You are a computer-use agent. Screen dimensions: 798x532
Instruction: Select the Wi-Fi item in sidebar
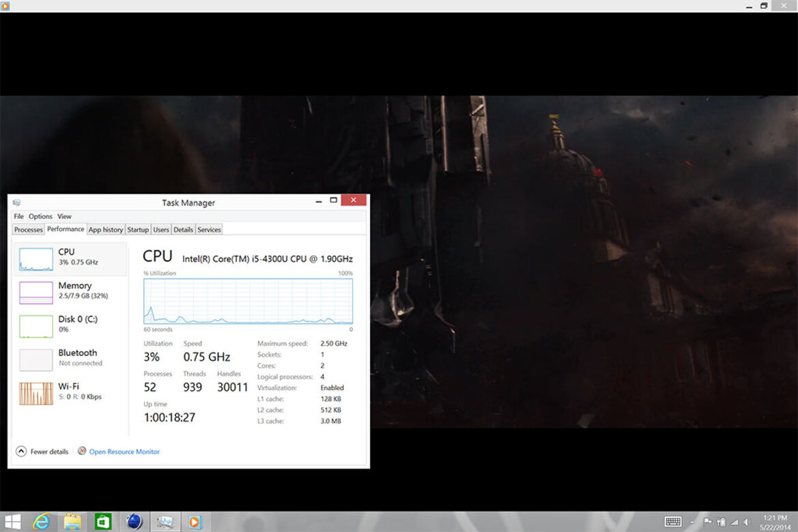(70, 393)
